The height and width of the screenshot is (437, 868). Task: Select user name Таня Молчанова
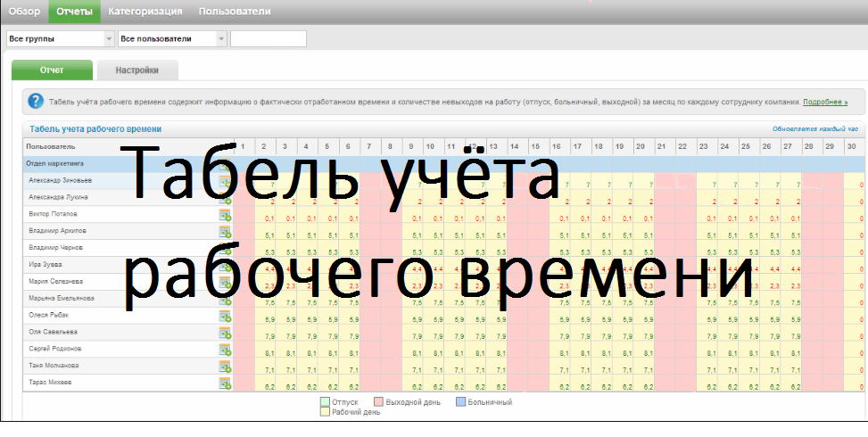point(54,365)
